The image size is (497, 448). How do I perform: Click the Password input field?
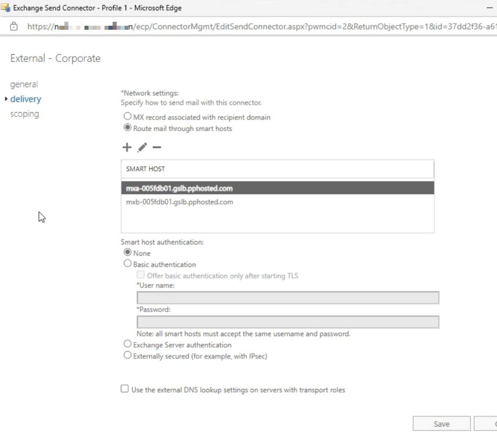[x=288, y=322]
